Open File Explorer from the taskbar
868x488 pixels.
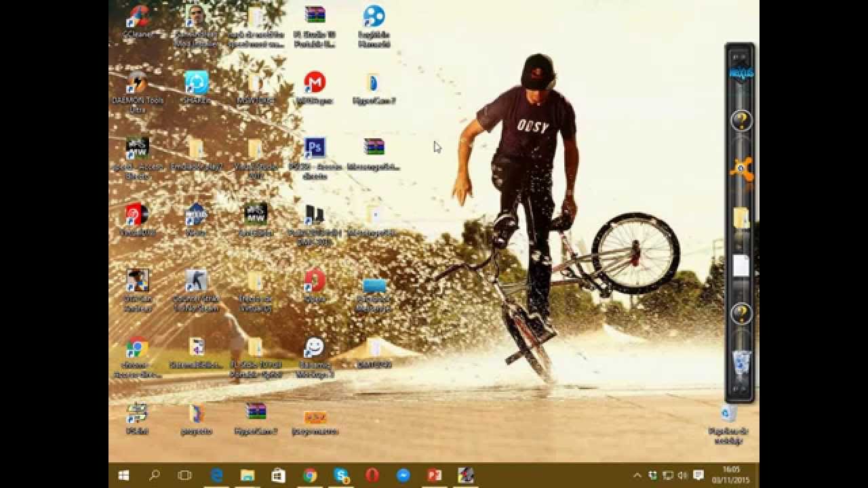tap(248, 476)
